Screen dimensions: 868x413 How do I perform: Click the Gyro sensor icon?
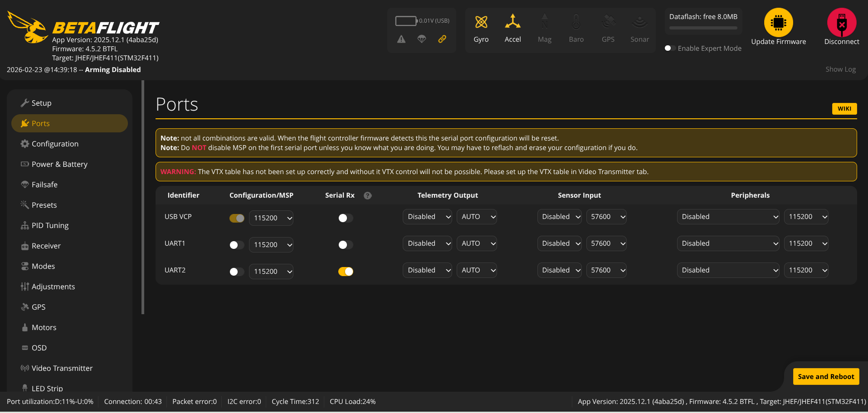481,22
